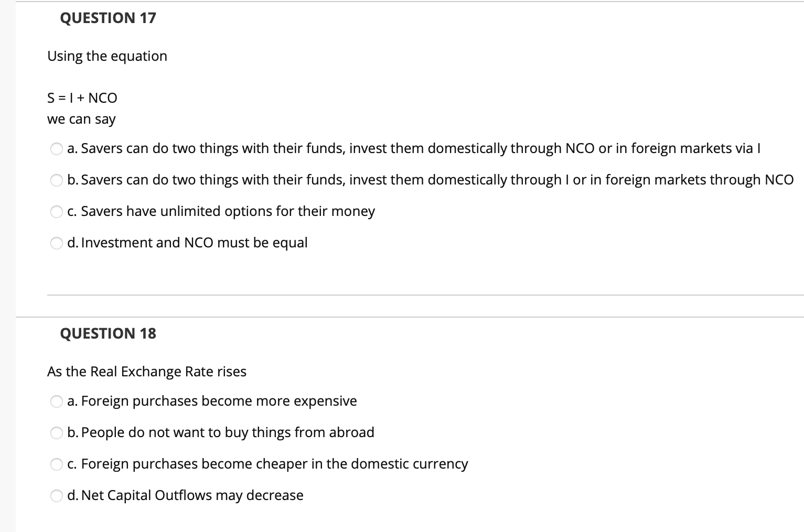804x532 pixels.
Task: Select answer option a for Question 17
Action: pos(56,149)
